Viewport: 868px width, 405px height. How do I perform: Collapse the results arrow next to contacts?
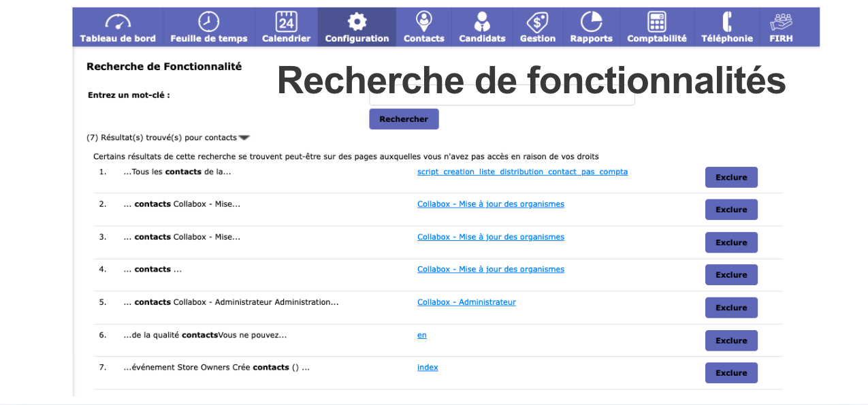click(x=244, y=138)
